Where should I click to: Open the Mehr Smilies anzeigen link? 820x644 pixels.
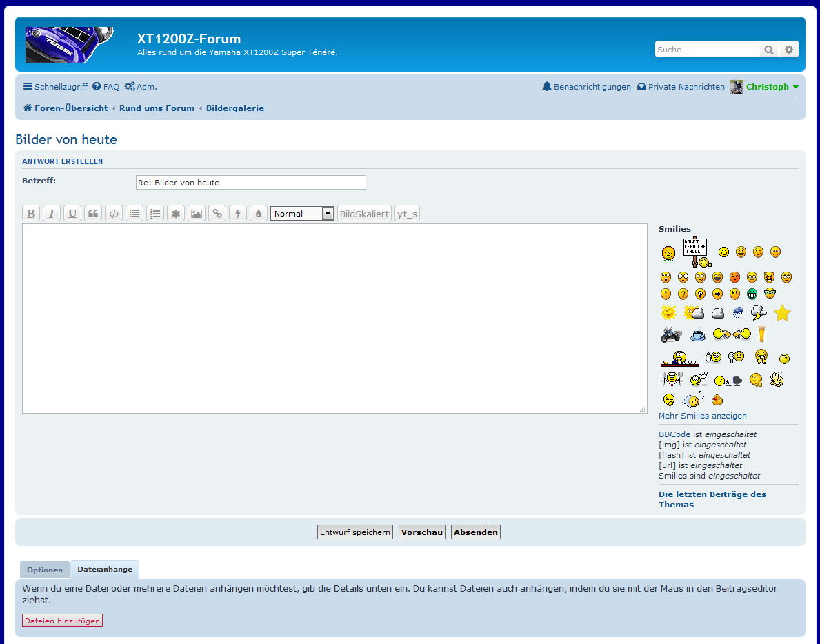click(702, 416)
